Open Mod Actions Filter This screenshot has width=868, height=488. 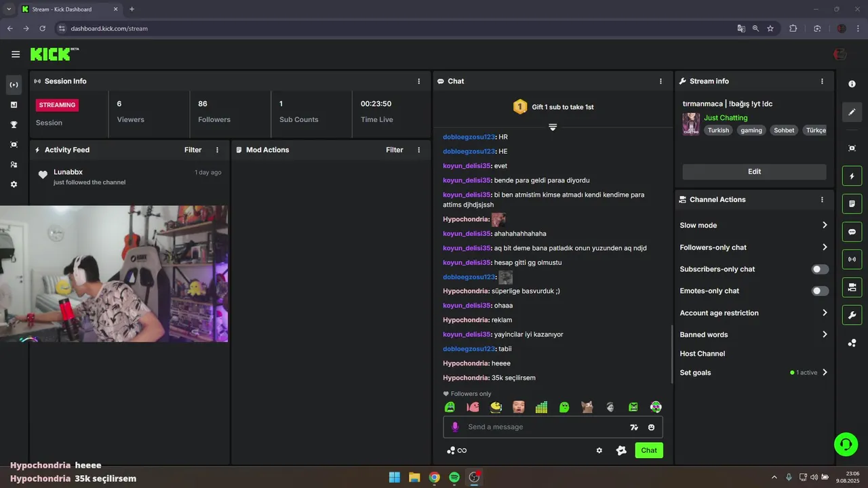click(395, 150)
